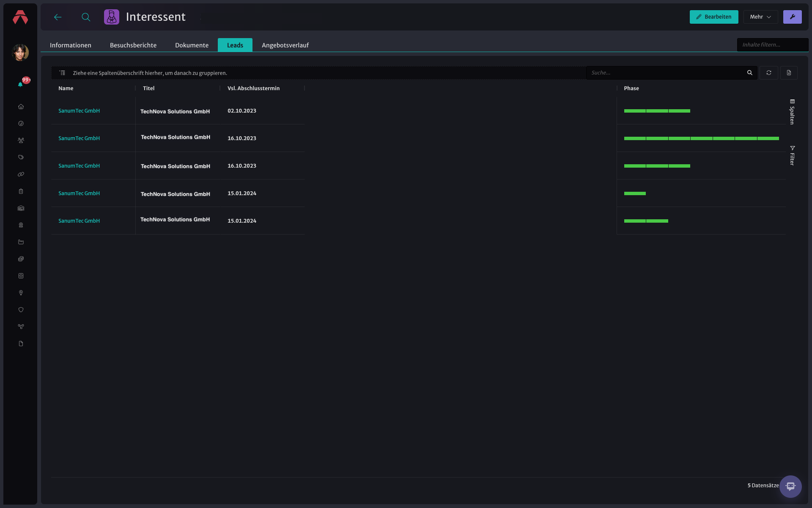Refresh the leads table
The image size is (812, 508).
point(768,73)
